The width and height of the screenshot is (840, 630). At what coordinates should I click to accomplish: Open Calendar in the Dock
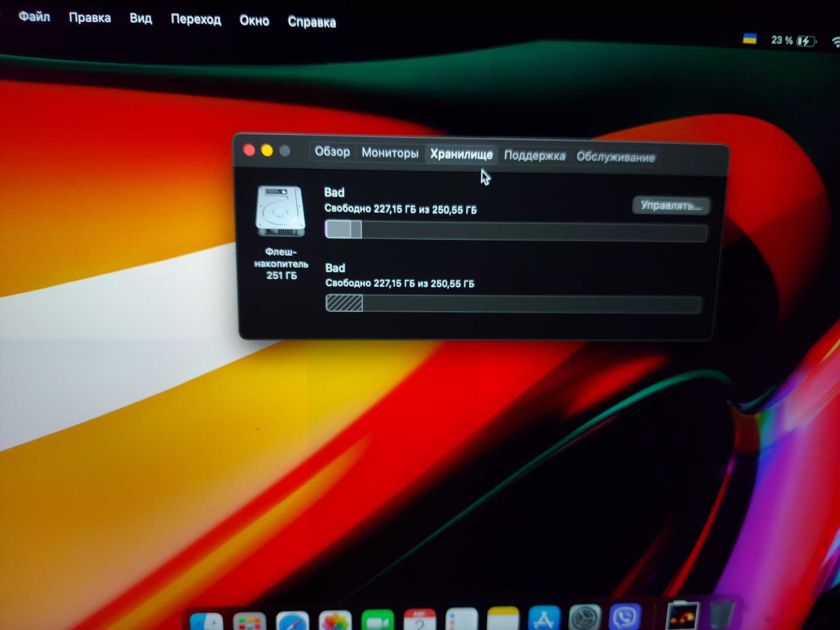(x=420, y=619)
